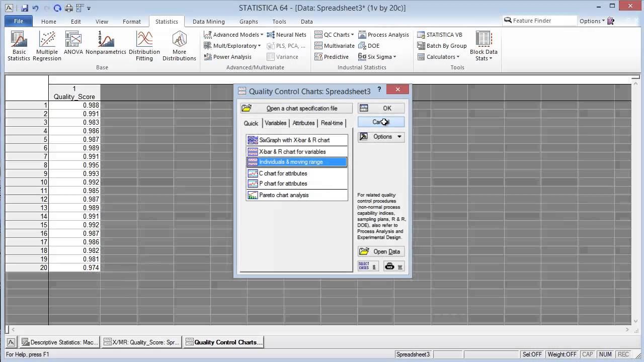This screenshot has height=362, width=644.
Task: Select the Variables tab in dialog
Action: pyautogui.click(x=276, y=123)
